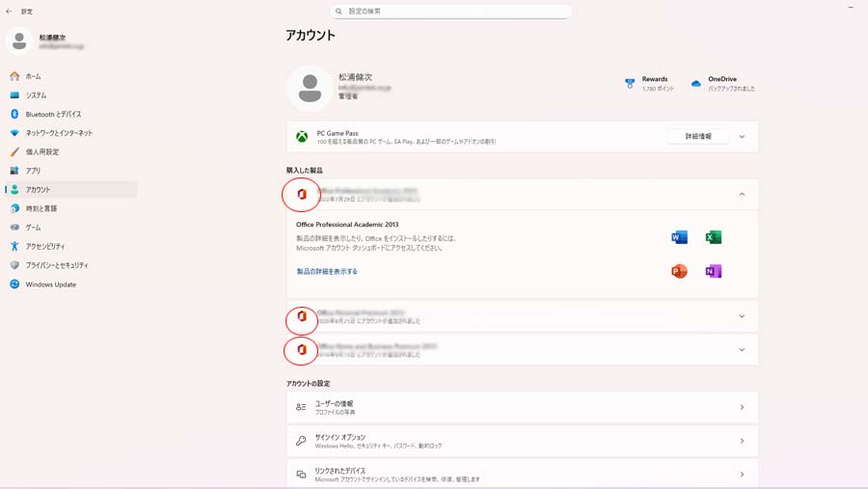Click the network wifi icon in sidebar

point(14,133)
